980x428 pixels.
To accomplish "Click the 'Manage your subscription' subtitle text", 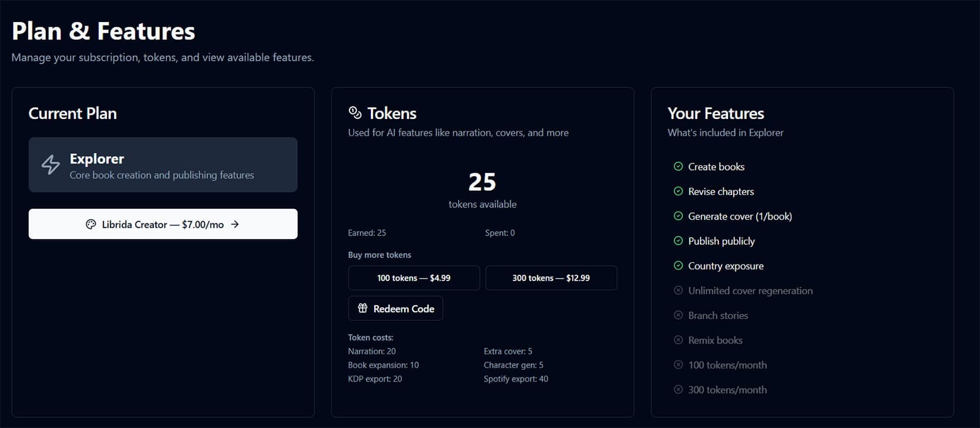I will point(163,57).
